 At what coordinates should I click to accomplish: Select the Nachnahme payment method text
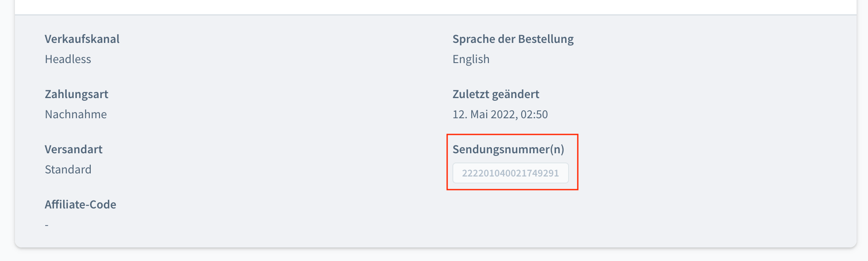point(75,114)
